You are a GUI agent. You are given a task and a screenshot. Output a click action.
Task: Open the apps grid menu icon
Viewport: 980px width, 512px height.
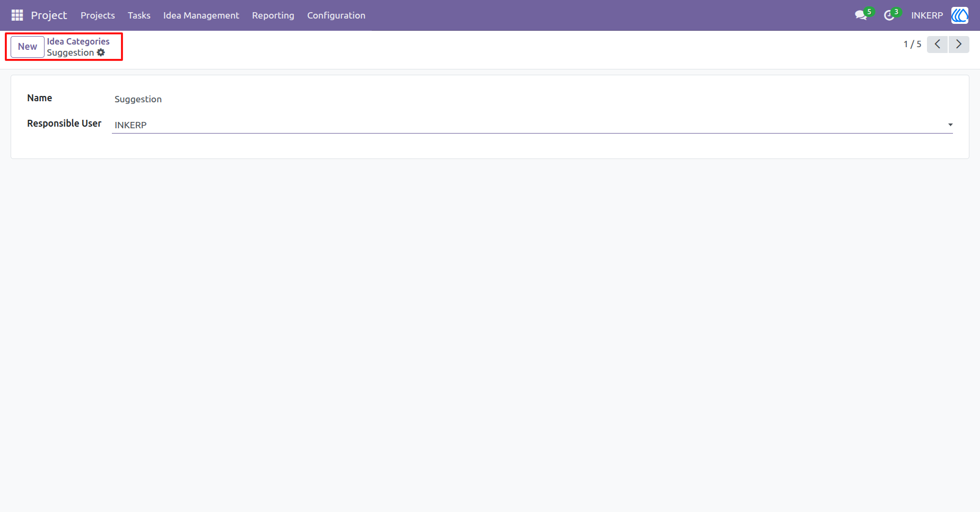click(17, 15)
